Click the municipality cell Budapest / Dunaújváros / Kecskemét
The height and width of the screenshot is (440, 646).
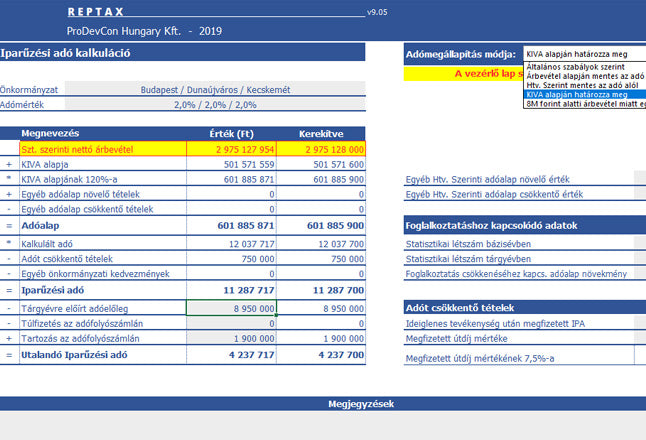(215, 90)
